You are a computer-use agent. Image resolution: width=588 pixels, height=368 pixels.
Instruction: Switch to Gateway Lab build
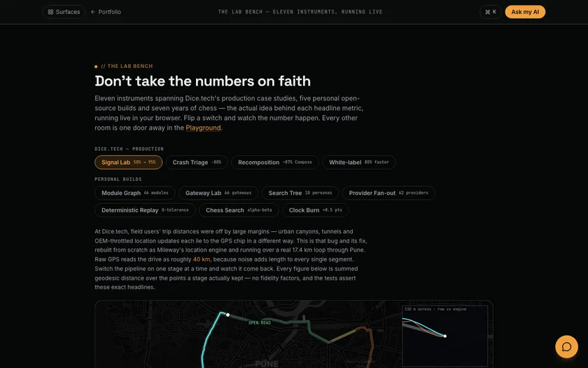point(218,193)
